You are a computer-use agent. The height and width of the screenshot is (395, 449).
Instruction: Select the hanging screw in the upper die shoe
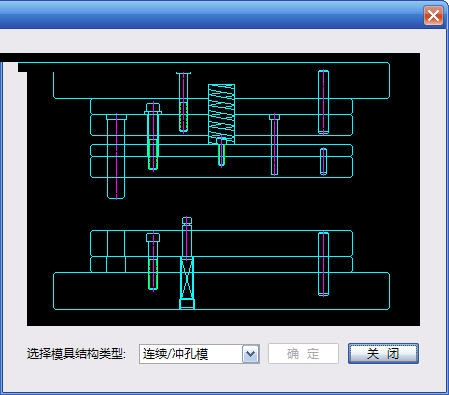tap(183, 102)
